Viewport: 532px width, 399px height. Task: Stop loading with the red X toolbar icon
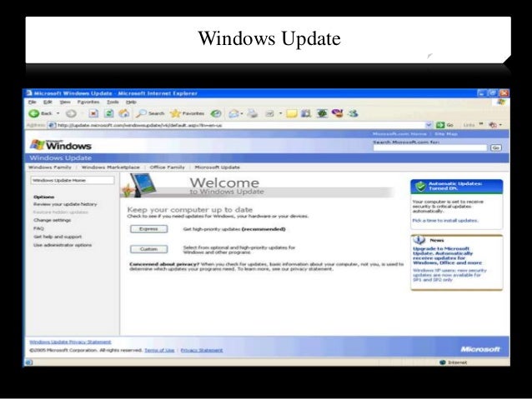93,113
